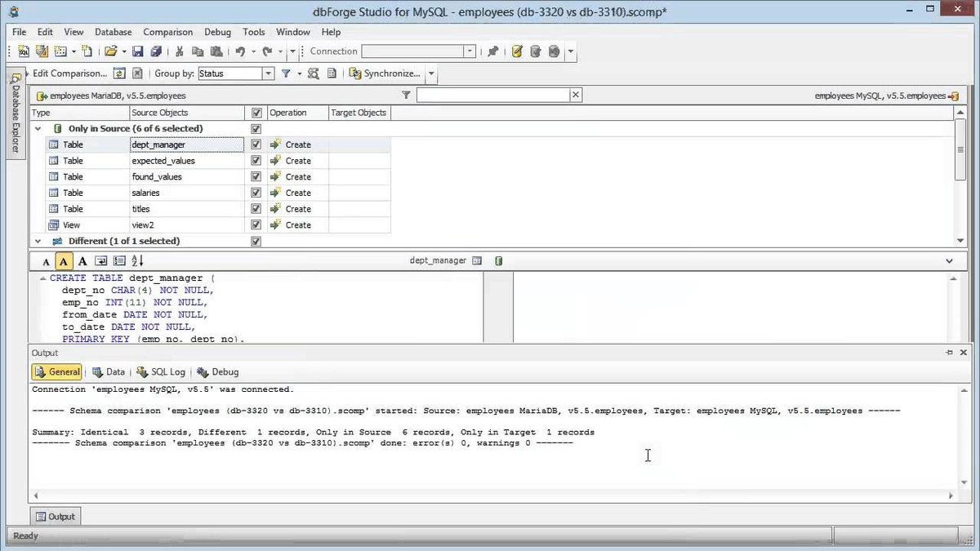The image size is (980, 551).
Task: Click the pin icon in Output panel header
Action: click(950, 353)
